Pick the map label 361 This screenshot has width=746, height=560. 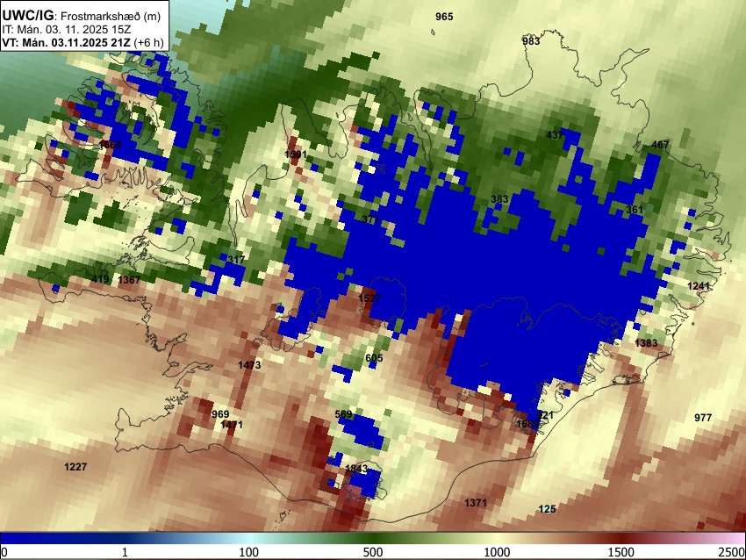pyautogui.click(x=635, y=210)
